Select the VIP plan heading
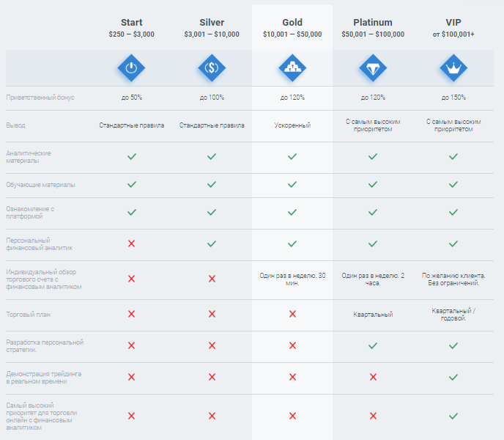The image size is (504, 440). click(453, 22)
